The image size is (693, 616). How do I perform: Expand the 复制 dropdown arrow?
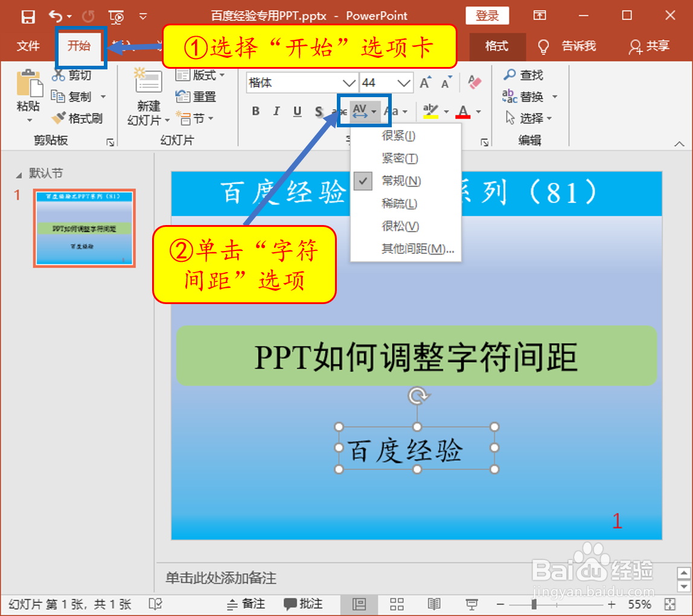tap(103, 97)
